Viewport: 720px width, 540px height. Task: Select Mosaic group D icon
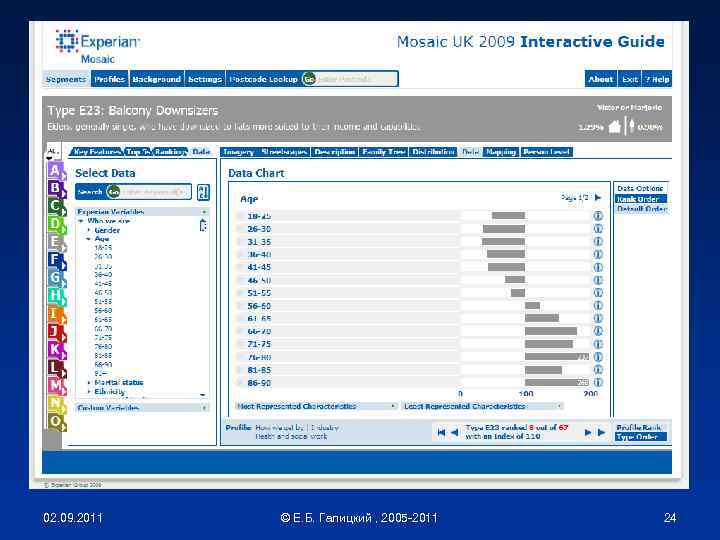56,224
